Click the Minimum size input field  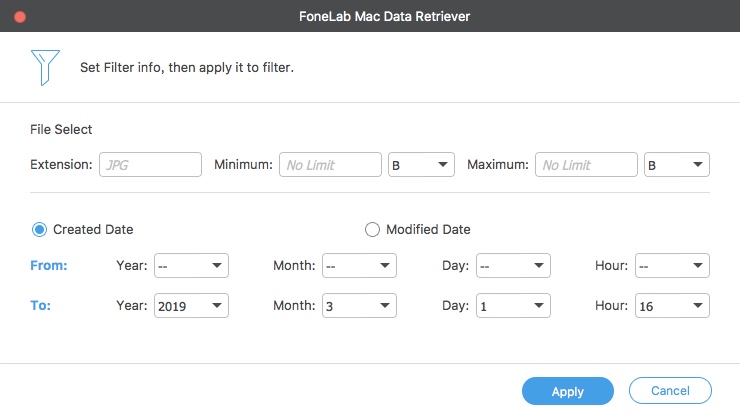point(330,165)
